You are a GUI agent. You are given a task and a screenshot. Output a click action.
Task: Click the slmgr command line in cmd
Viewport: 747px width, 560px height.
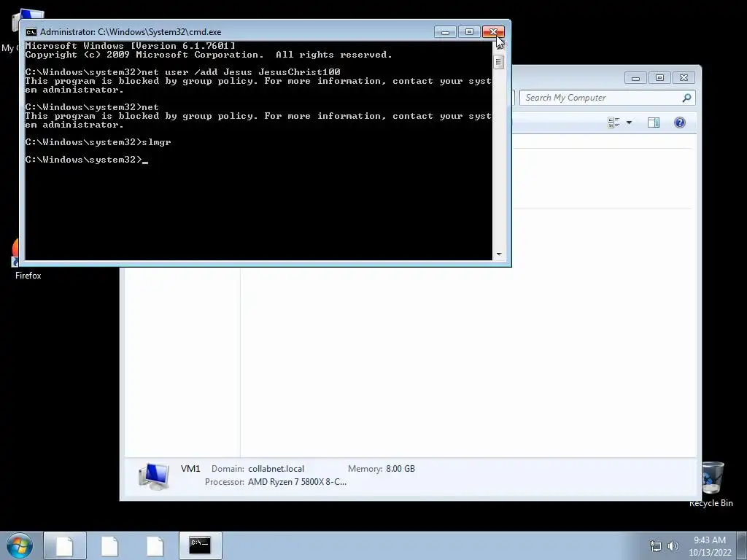(x=98, y=142)
